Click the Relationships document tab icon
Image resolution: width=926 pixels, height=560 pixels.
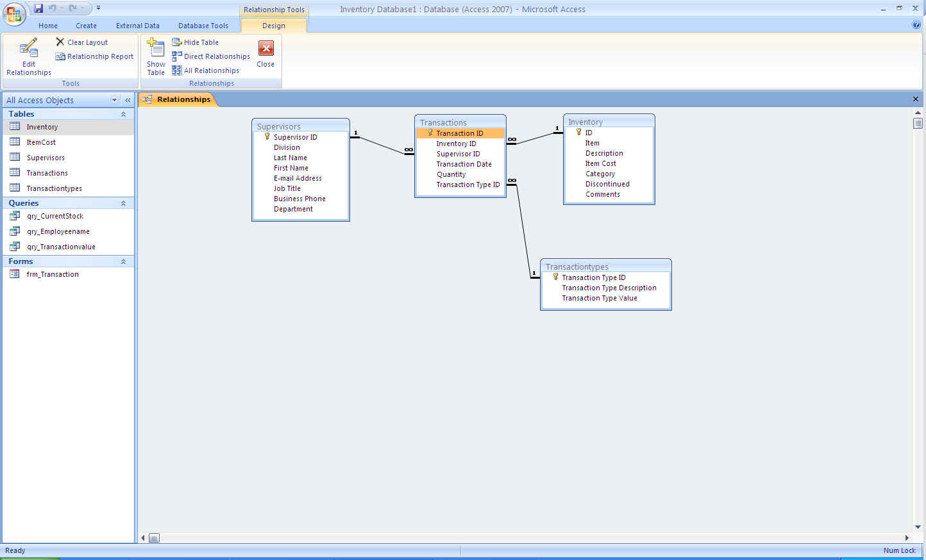(147, 99)
